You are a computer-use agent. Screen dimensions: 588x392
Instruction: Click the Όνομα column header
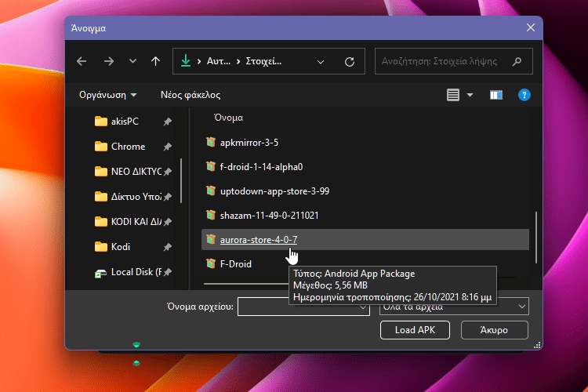click(x=228, y=118)
